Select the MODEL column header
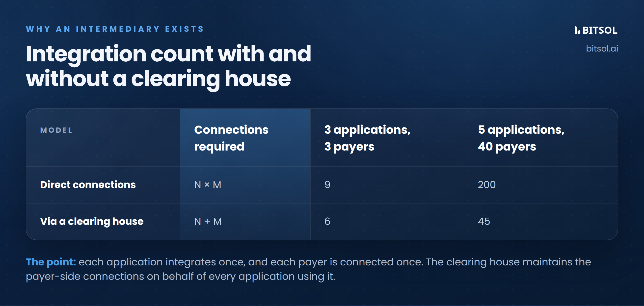 click(x=56, y=130)
